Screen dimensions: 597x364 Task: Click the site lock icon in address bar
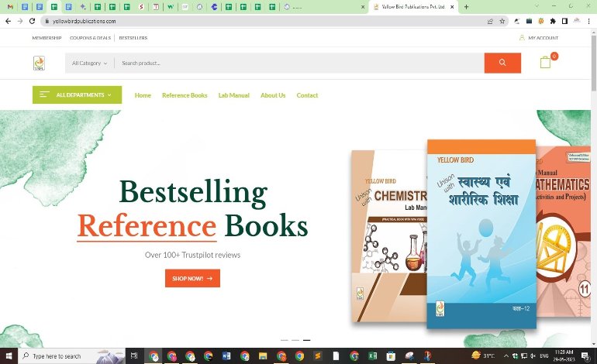coord(47,22)
